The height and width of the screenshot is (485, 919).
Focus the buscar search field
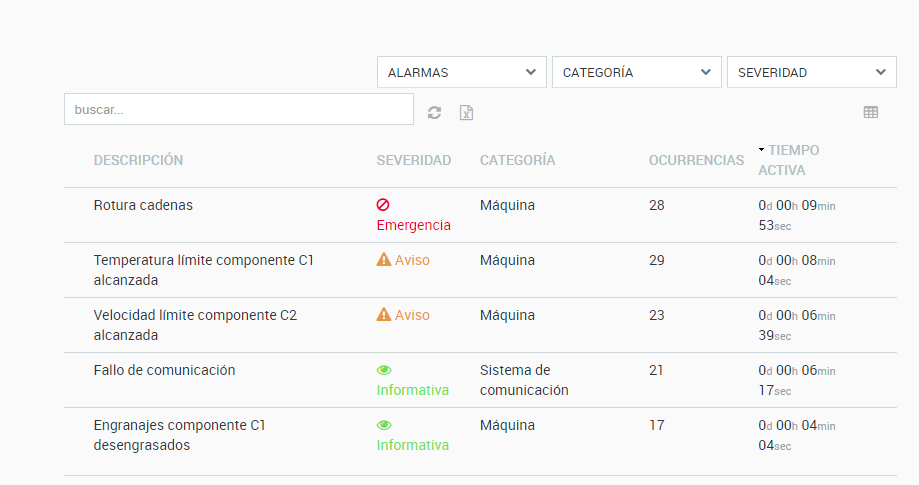pos(238,109)
